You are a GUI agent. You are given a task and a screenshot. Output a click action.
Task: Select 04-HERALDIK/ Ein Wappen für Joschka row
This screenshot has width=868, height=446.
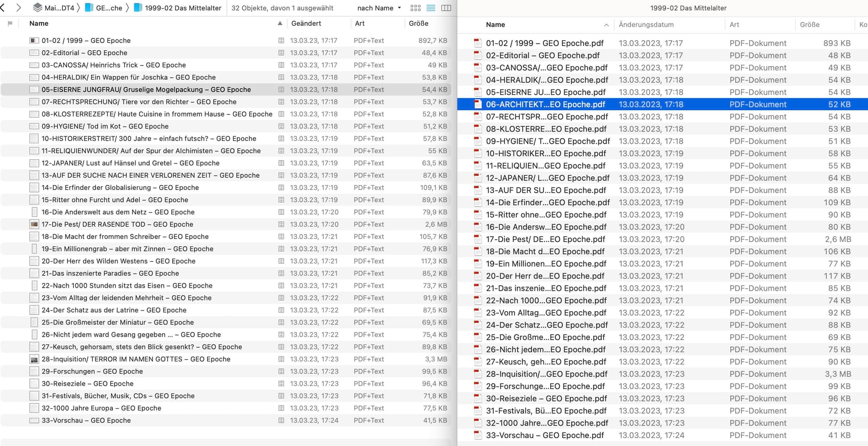coord(226,77)
